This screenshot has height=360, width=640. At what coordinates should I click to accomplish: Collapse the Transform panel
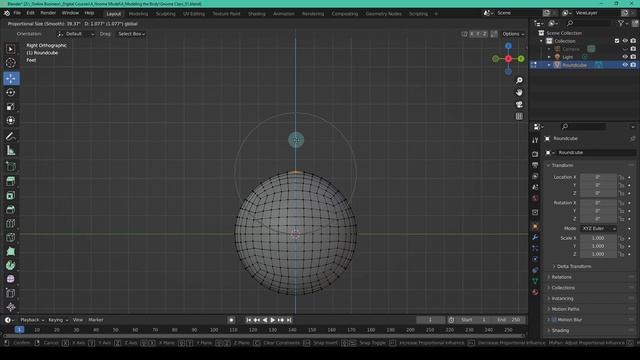tap(562, 165)
